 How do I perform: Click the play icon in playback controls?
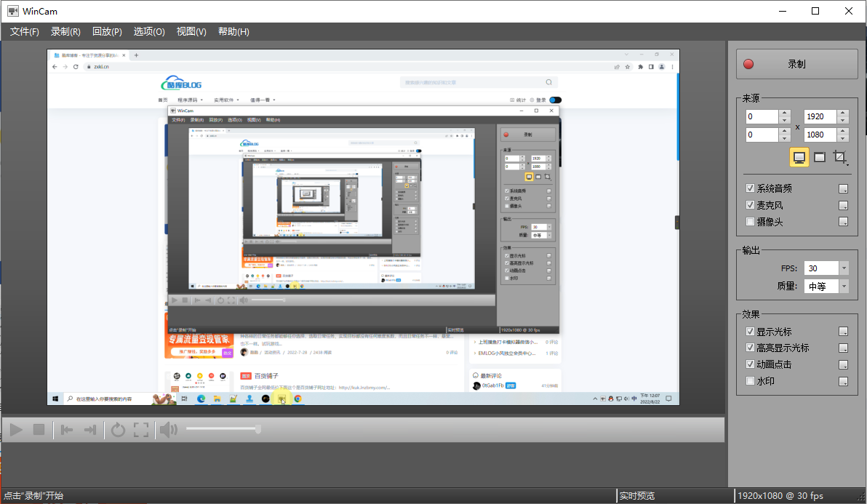[x=15, y=429]
